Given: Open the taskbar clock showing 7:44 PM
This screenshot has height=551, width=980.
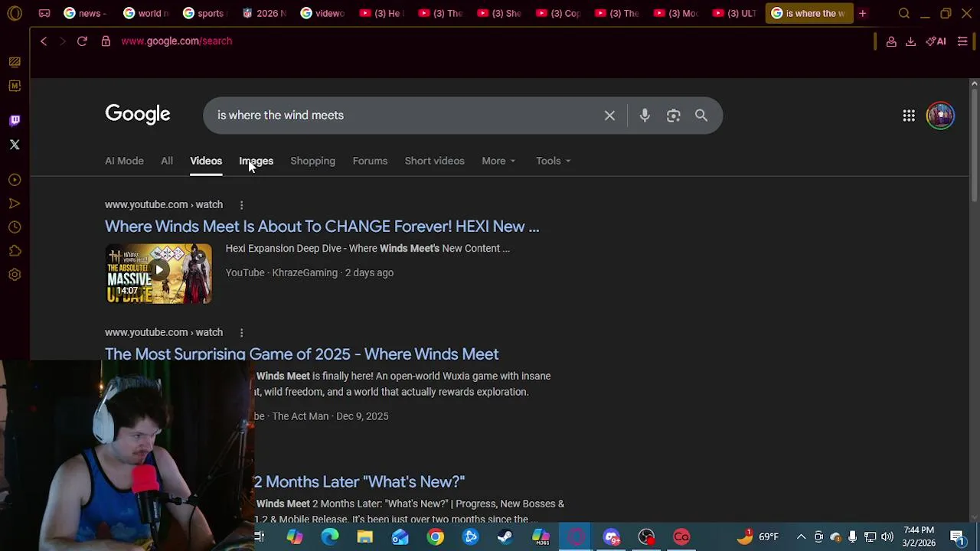Looking at the screenshot, I should [x=918, y=536].
